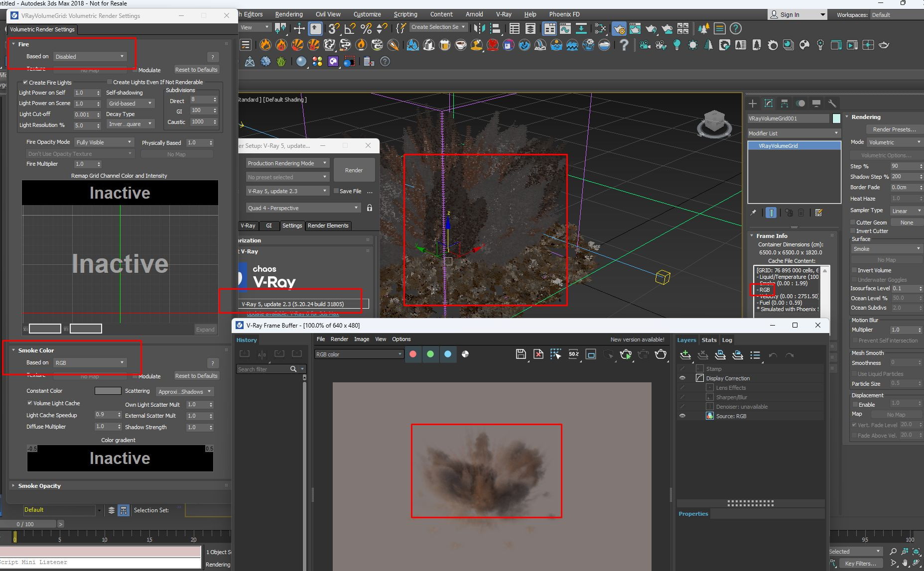This screenshot has width=924, height=571.
Task: Open the Phoenix FD question mark help icon
Action: coord(624,45)
